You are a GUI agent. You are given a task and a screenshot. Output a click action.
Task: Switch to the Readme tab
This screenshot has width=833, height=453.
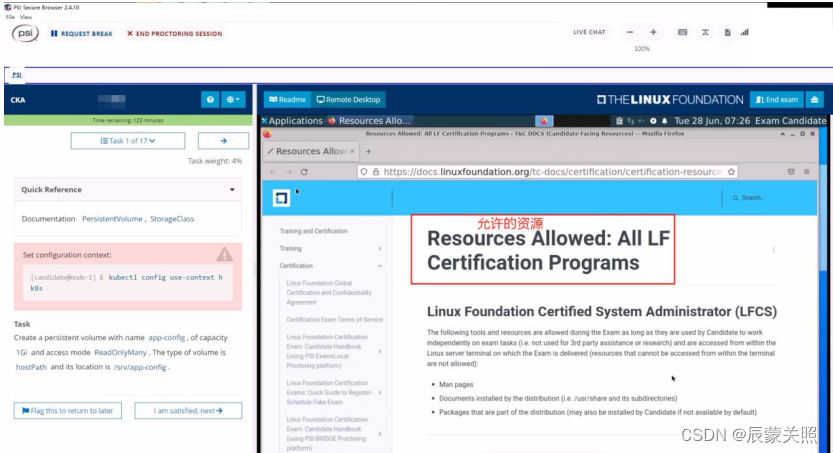[287, 99]
